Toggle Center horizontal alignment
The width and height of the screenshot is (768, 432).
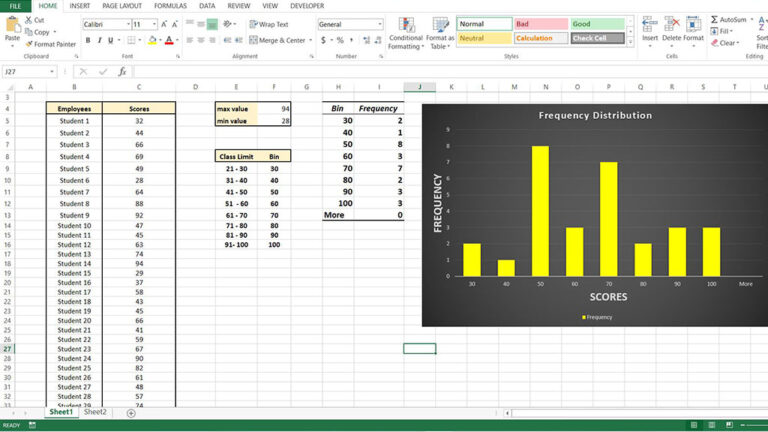(x=201, y=40)
